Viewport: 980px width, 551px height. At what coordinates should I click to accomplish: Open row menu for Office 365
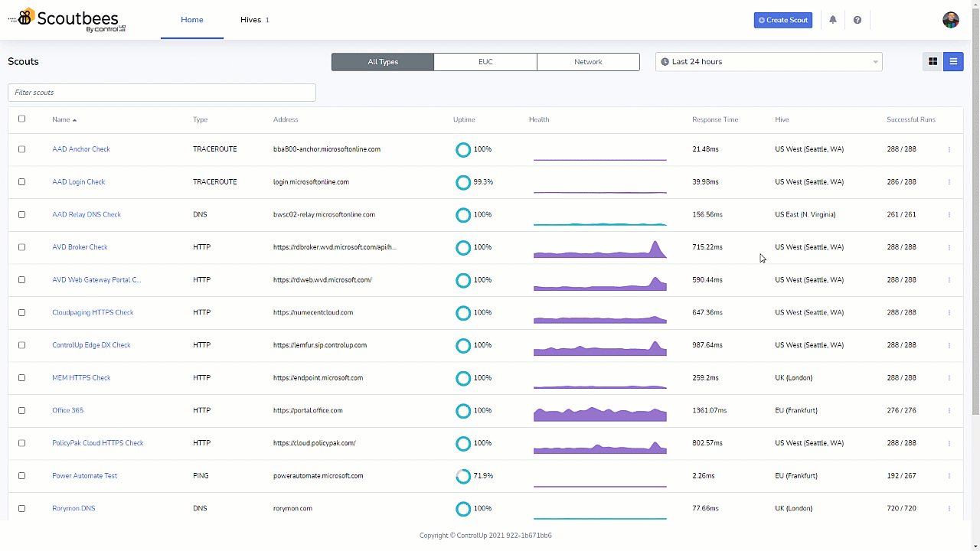click(949, 411)
